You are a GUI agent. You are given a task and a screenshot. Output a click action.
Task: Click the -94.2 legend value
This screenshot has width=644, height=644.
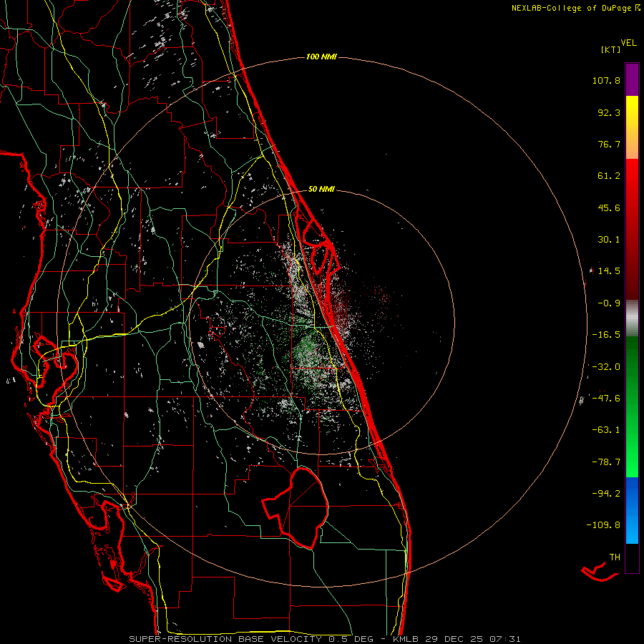[606, 494]
